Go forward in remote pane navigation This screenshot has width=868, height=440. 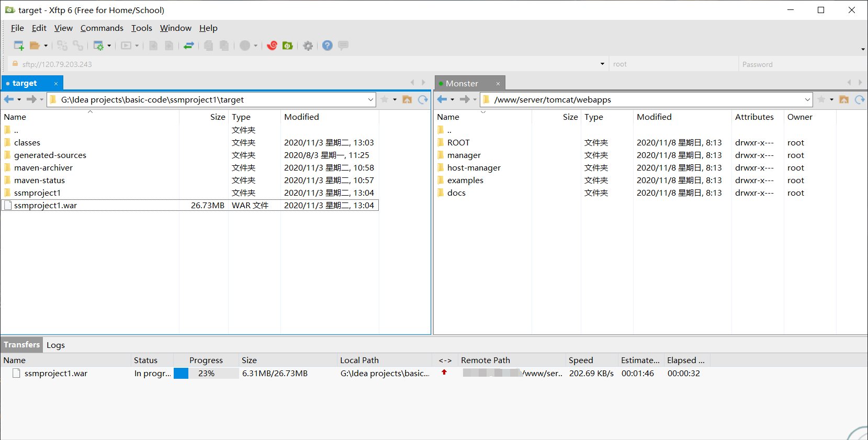coord(465,99)
